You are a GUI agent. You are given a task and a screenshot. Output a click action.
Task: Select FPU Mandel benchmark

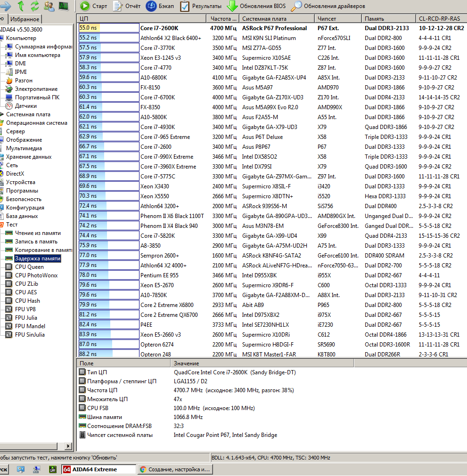[26, 326]
